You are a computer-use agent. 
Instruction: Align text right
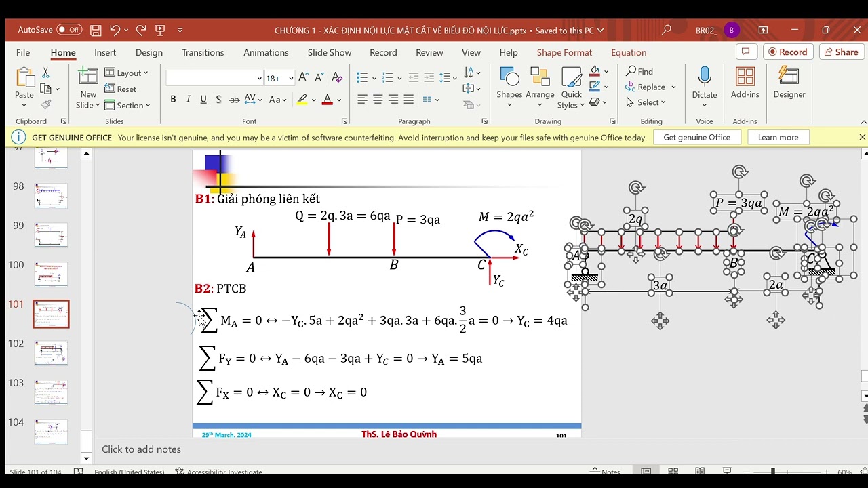393,100
